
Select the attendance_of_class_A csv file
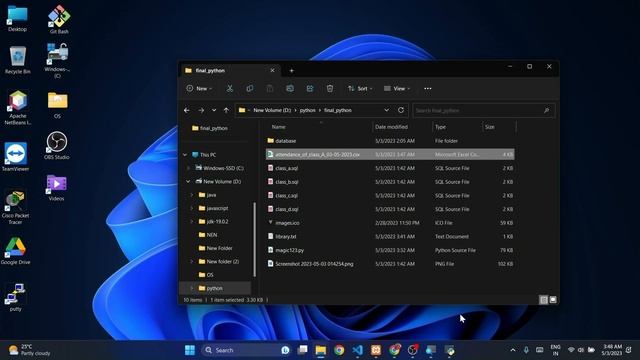[390, 154]
